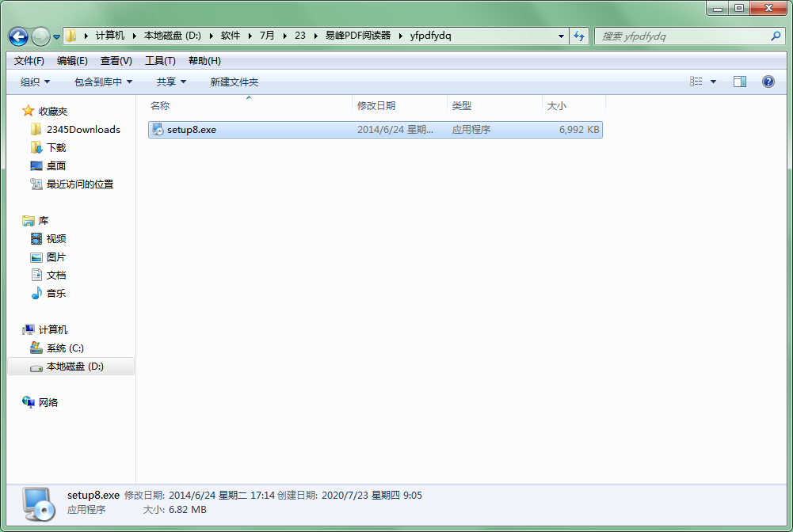
Task: Open the 图片 library
Action: (56, 256)
